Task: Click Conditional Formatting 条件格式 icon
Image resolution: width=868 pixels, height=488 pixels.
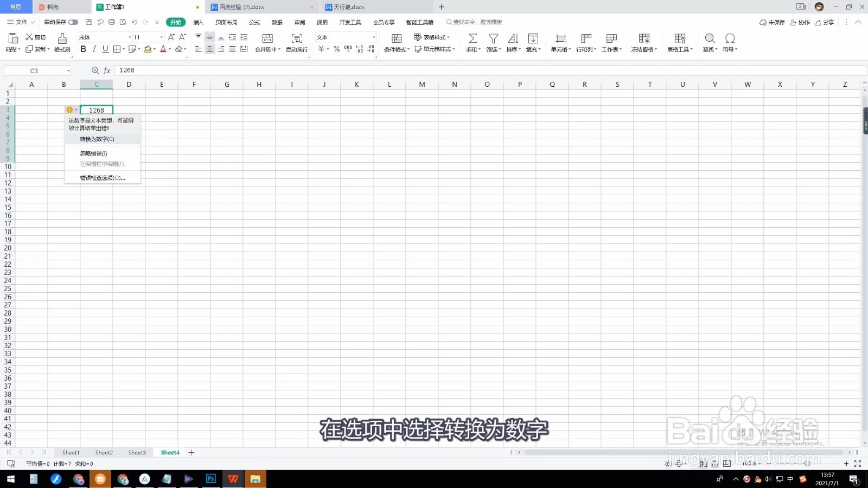Action: 397,38
